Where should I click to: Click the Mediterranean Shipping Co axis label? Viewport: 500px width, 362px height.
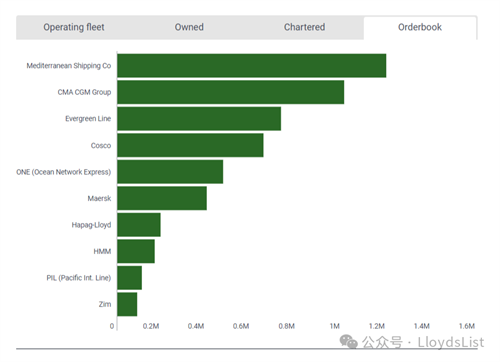tap(69, 66)
